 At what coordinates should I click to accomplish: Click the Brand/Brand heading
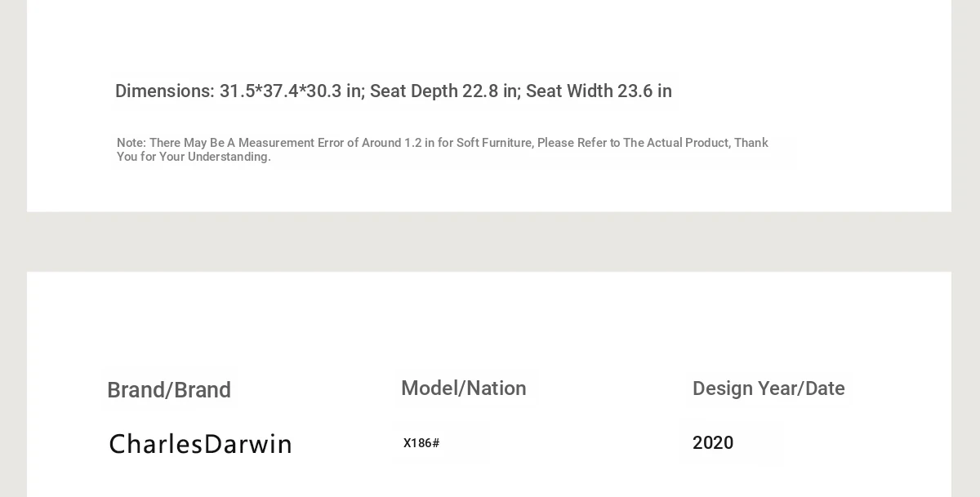(169, 390)
